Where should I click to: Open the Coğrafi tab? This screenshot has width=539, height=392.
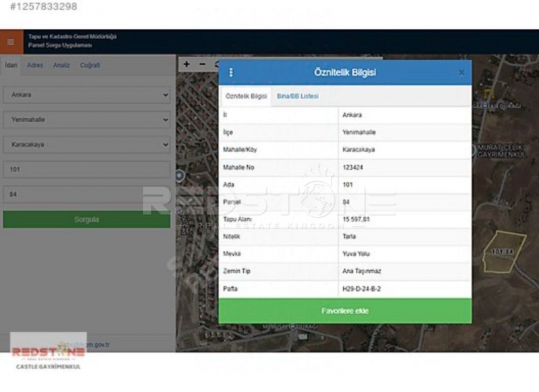click(x=90, y=65)
